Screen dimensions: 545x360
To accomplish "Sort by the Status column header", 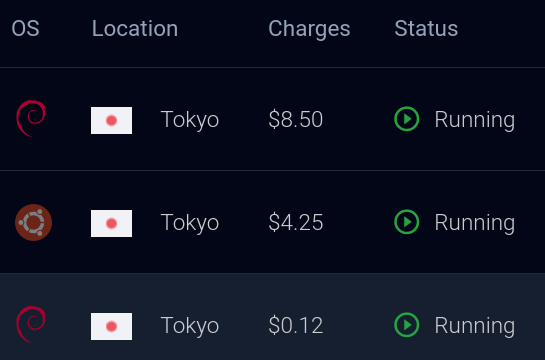I will pos(426,28).
